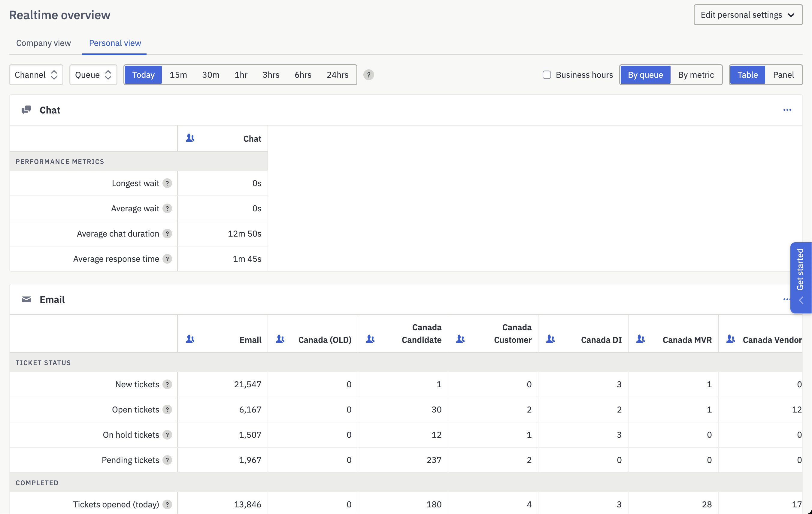
Task: Click the agents icon in the Chat column header
Action: pos(190,138)
